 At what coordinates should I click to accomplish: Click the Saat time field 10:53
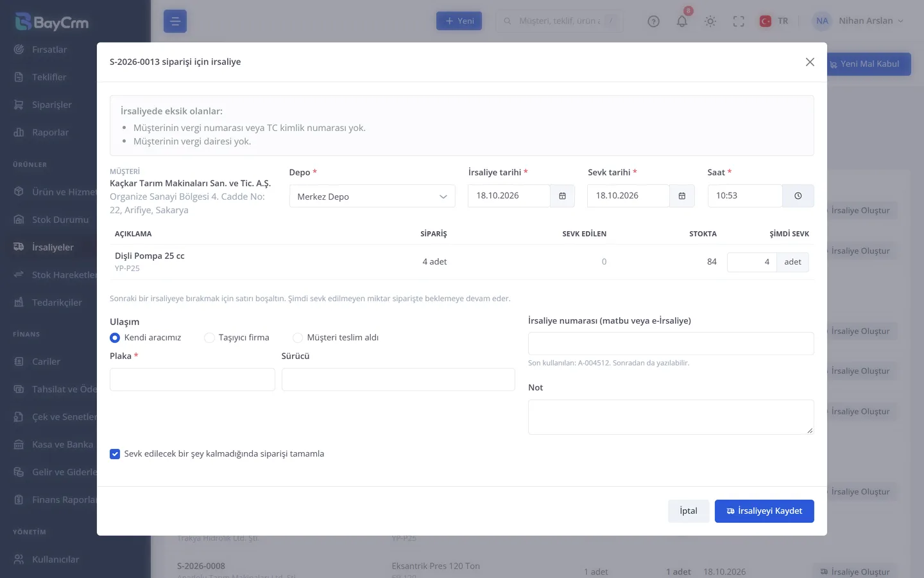coord(745,196)
